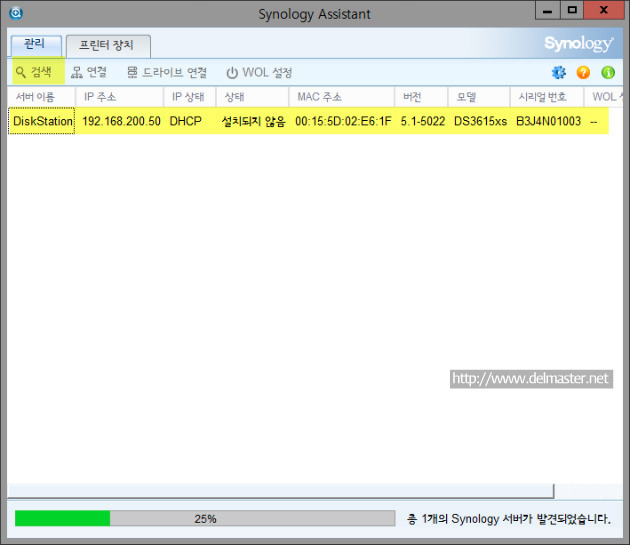Click the Synology Assistant title bar app icon
Screen dimensions: 630x545
tap(16, 13)
